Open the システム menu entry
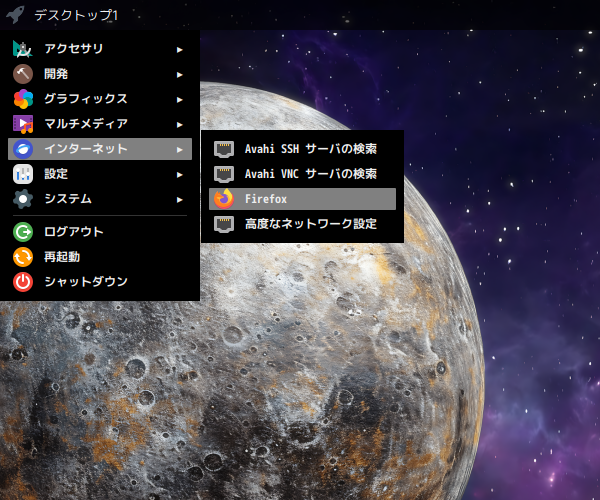This screenshot has width=600, height=500. [x=100, y=199]
